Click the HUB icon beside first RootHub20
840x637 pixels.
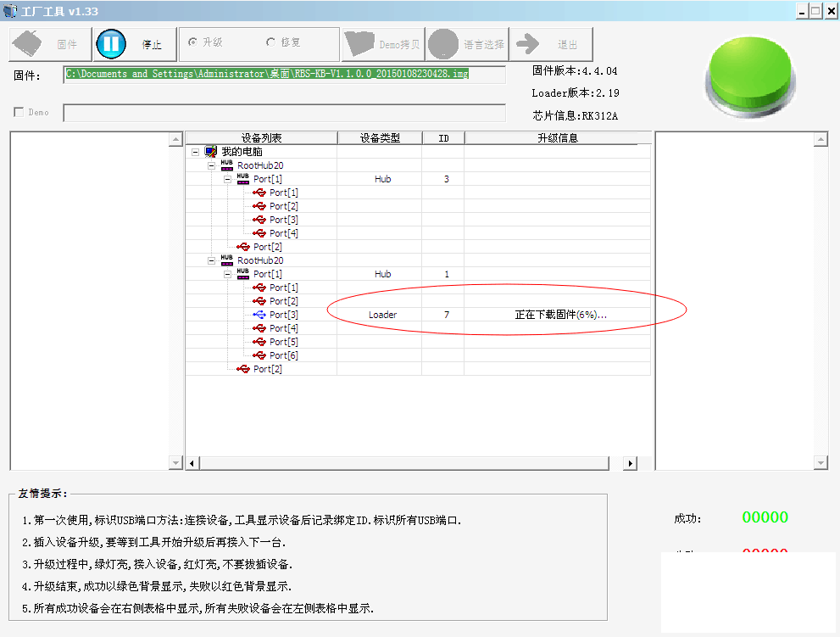225,165
